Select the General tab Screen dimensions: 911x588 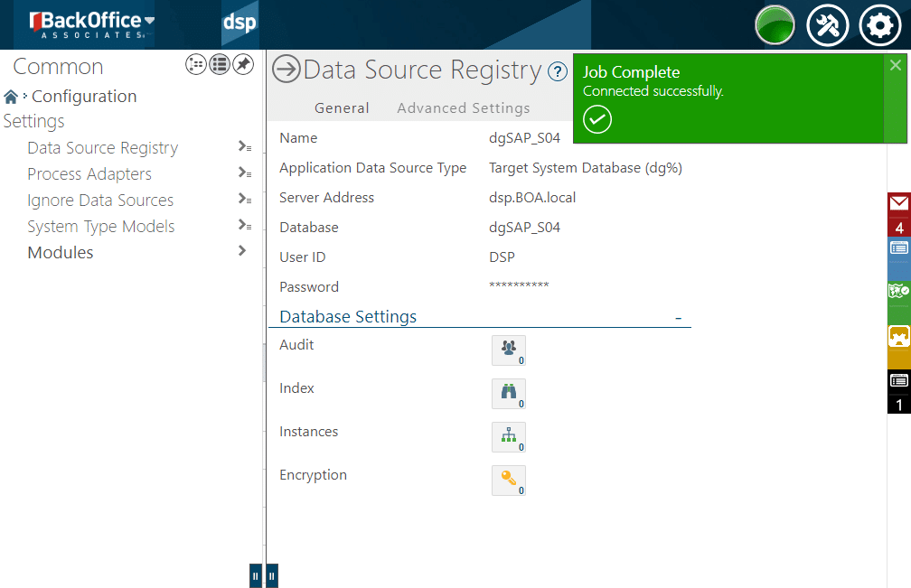[x=342, y=108]
